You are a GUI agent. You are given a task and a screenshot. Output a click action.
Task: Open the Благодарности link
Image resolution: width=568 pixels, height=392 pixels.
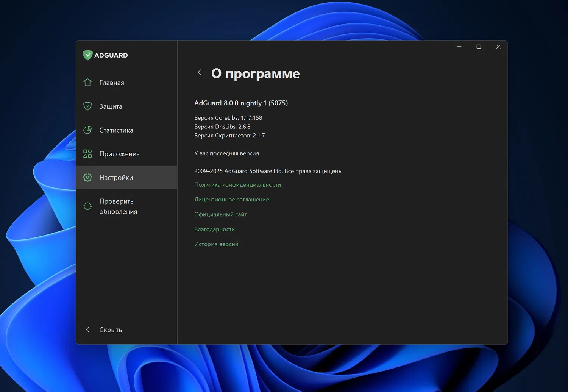(214, 229)
